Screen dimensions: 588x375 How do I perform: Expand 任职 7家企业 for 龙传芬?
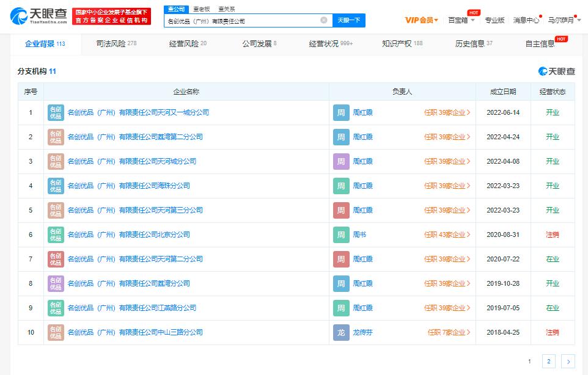[449, 332]
